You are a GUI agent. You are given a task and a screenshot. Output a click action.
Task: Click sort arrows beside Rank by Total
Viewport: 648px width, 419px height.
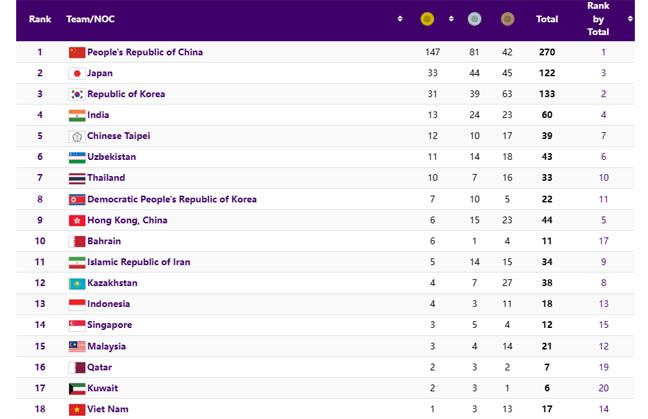point(629,18)
